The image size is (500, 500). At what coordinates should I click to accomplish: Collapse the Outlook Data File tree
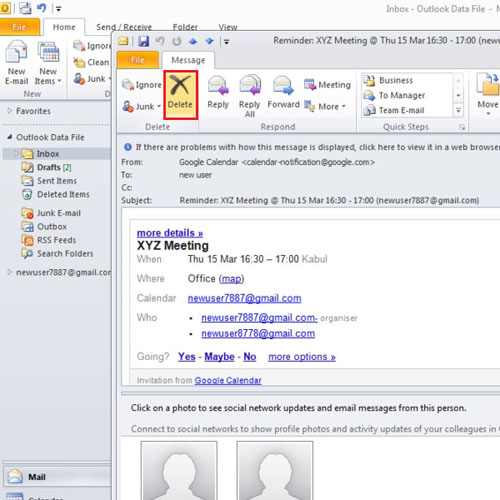[10, 137]
